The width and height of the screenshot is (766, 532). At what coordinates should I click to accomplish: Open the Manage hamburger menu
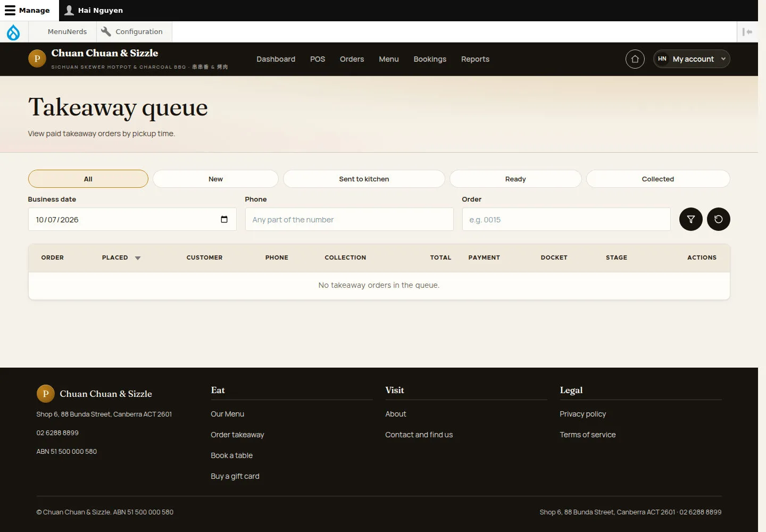10,10
